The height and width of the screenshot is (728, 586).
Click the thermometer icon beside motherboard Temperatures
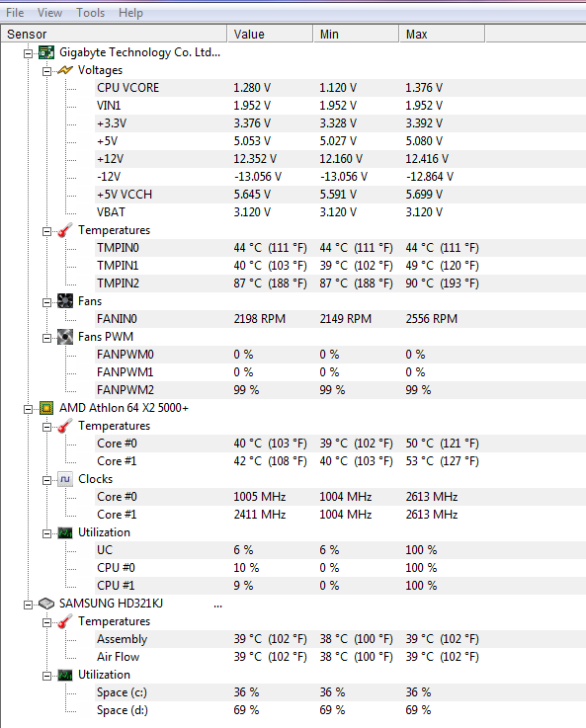tap(65, 230)
